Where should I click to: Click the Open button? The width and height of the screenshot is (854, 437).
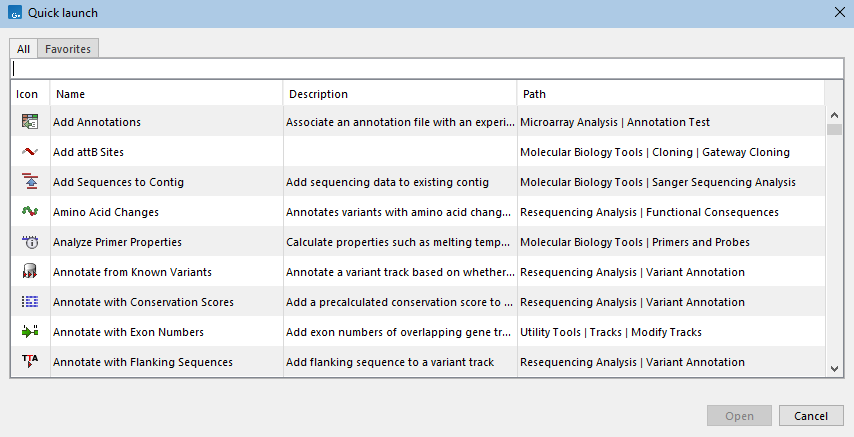click(739, 416)
